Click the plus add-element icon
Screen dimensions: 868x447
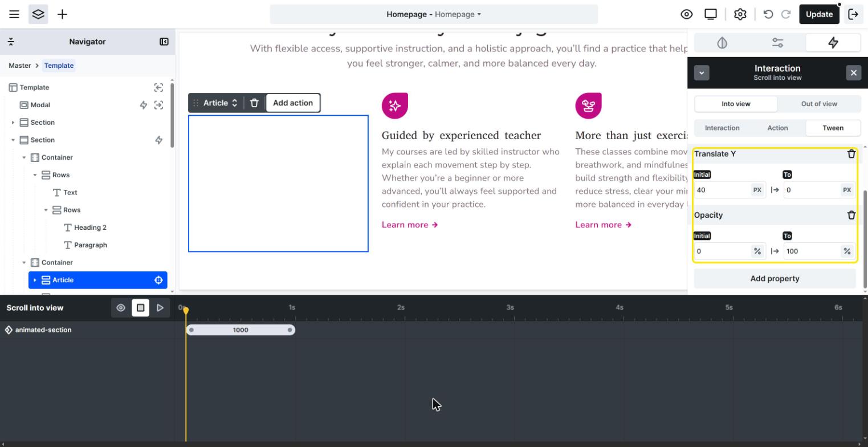(62, 14)
